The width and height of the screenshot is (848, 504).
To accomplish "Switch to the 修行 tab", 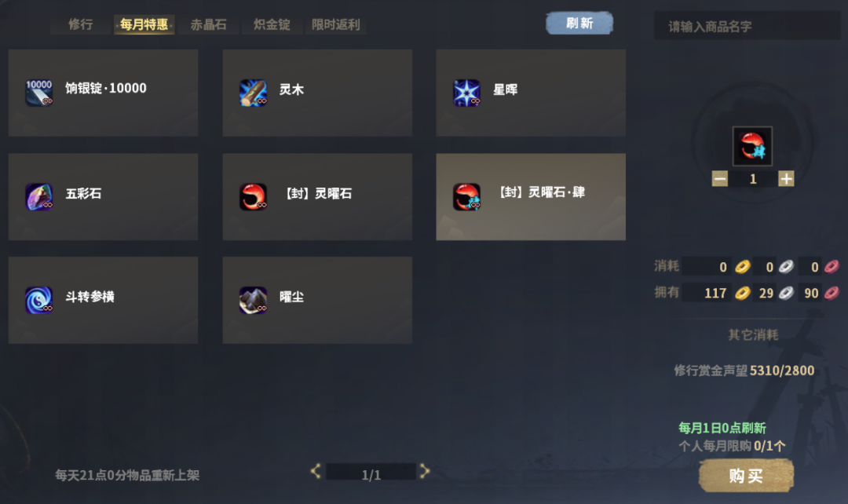I will coord(80,24).
